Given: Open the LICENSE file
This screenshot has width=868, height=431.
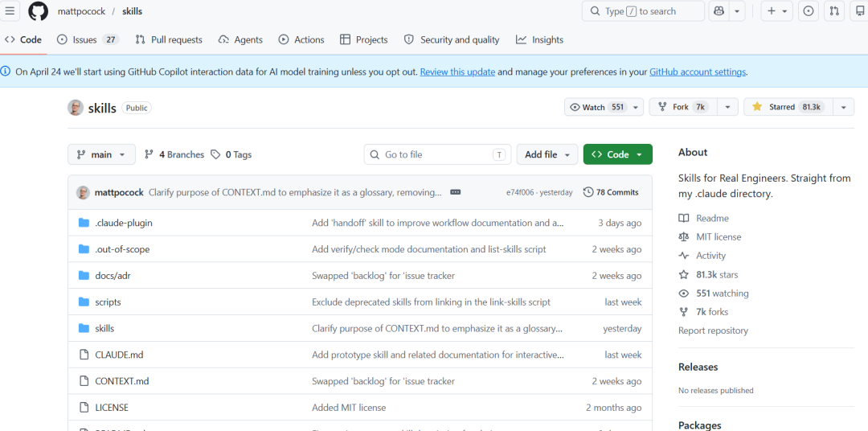Looking at the screenshot, I should coord(112,408).
